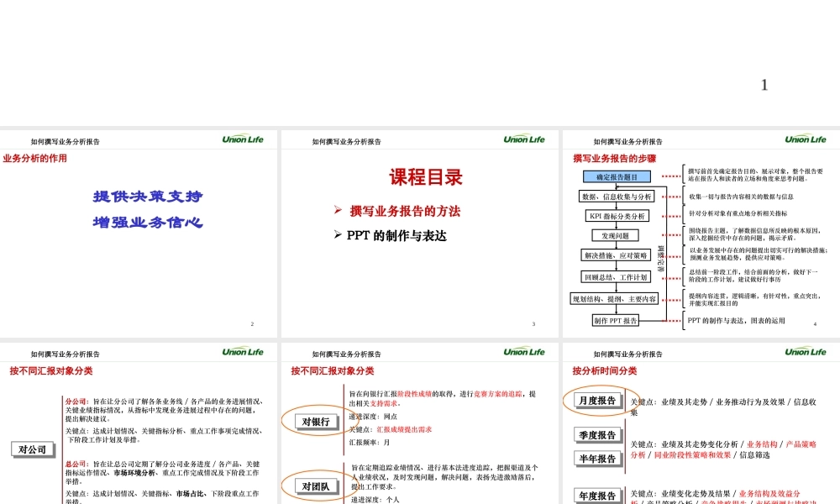Click Union Life logo on 按分析时间分类 slide
Viewport: 840px width, 504px height.
(x=806, y=352)
